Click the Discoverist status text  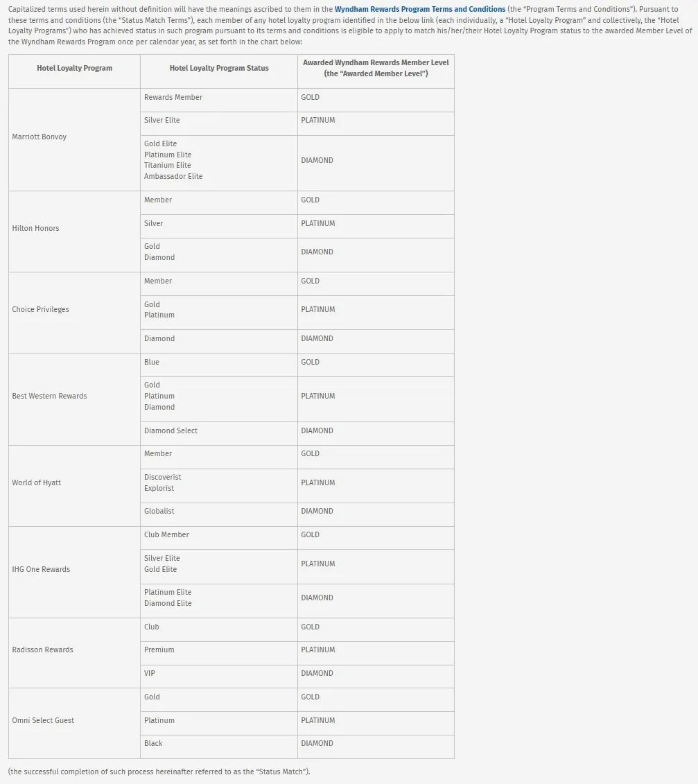coord(163,477)
